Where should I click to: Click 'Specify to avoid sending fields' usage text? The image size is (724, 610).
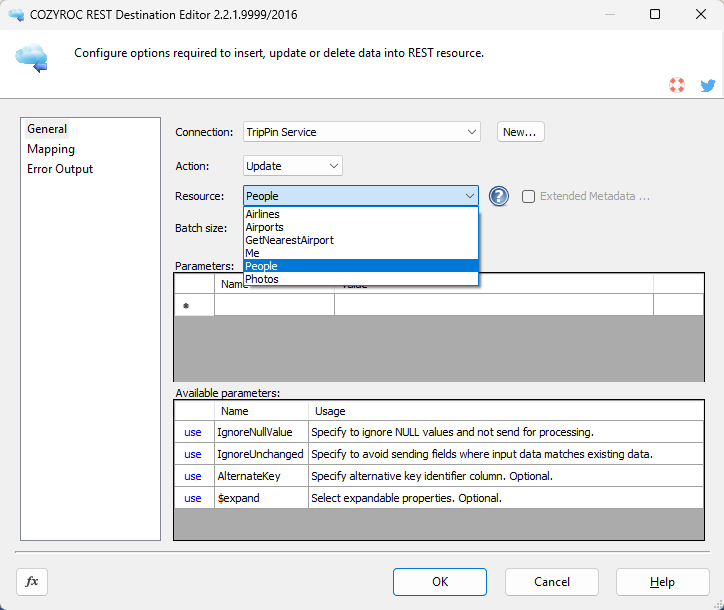point(482,454)
